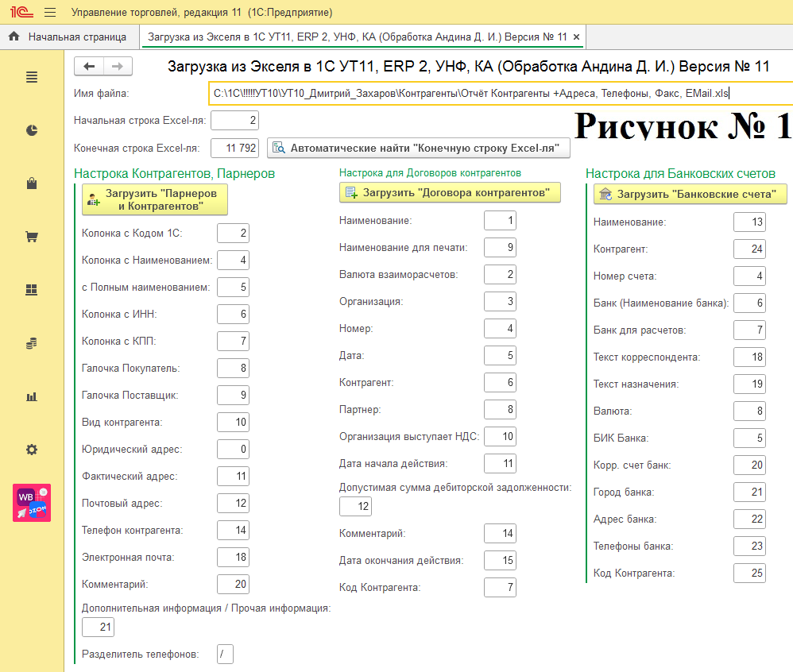Edit Юридический адрес field
The image size is (793, 672).
(x=233, y=449)
